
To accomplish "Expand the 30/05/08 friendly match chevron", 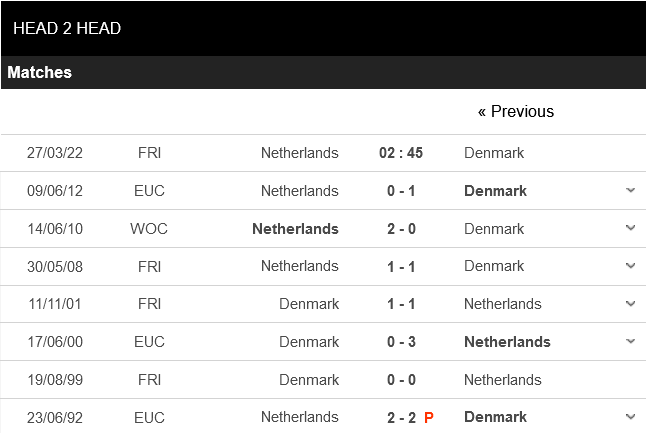I will pos(630,266).
